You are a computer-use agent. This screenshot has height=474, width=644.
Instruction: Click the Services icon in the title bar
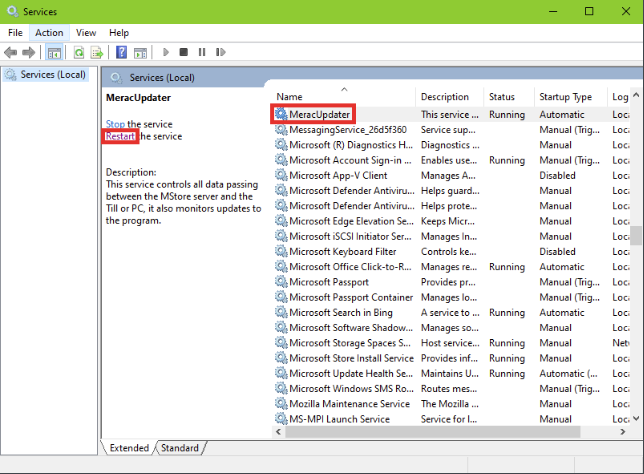pos(12,11)
